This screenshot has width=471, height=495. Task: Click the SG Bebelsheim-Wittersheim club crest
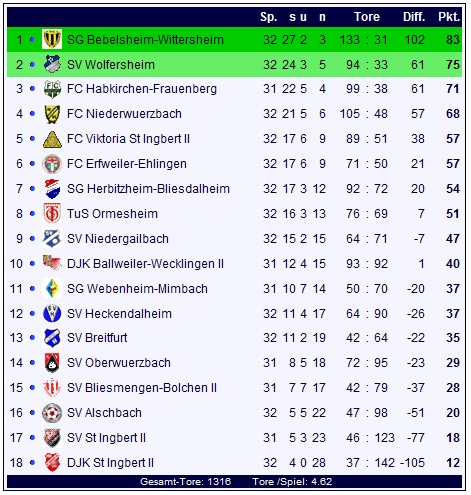click(52, 39)
